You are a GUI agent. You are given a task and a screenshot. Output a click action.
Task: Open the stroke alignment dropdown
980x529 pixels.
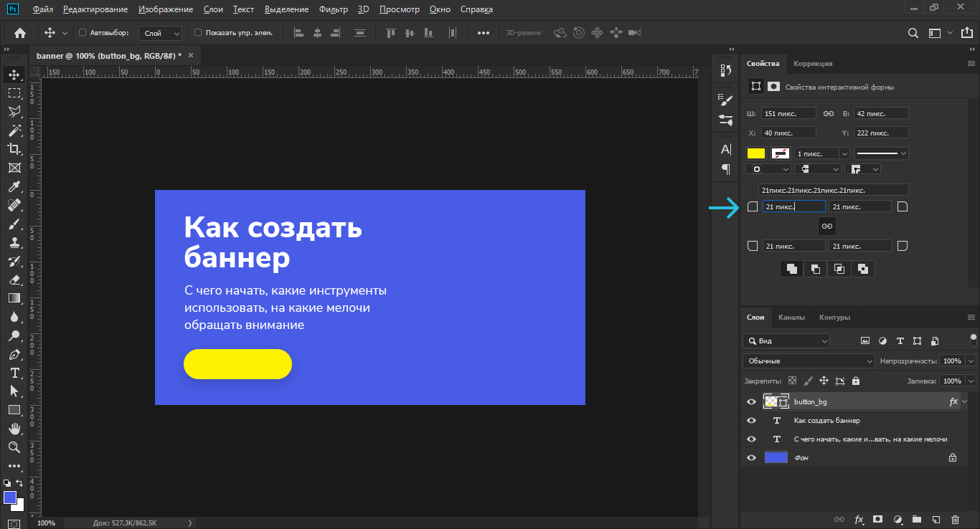coord(768,169)
